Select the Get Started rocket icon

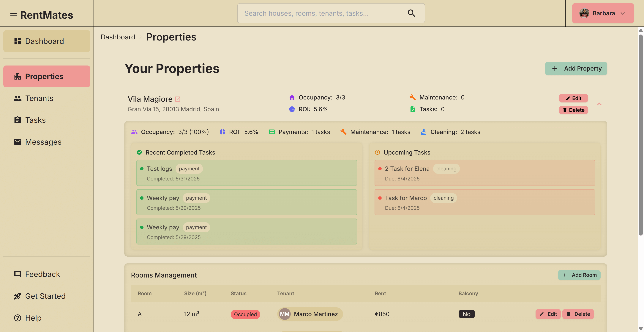tap(17, 296)
